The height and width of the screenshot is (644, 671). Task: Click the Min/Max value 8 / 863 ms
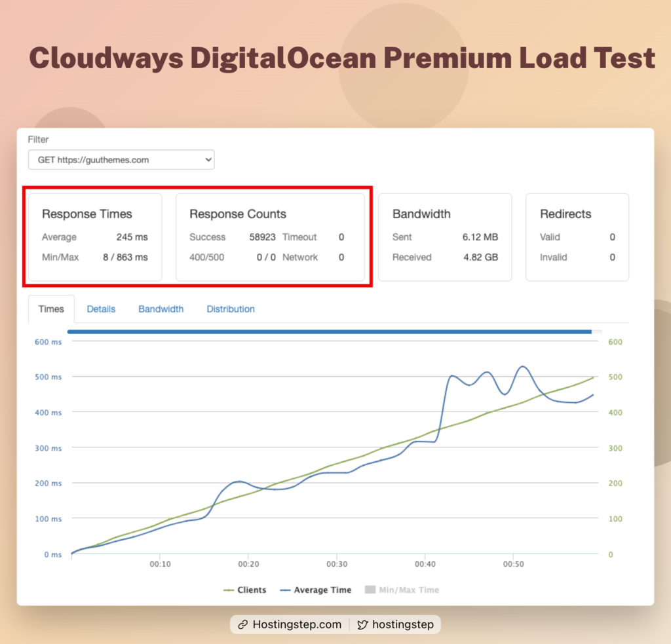tap(125, 257)
